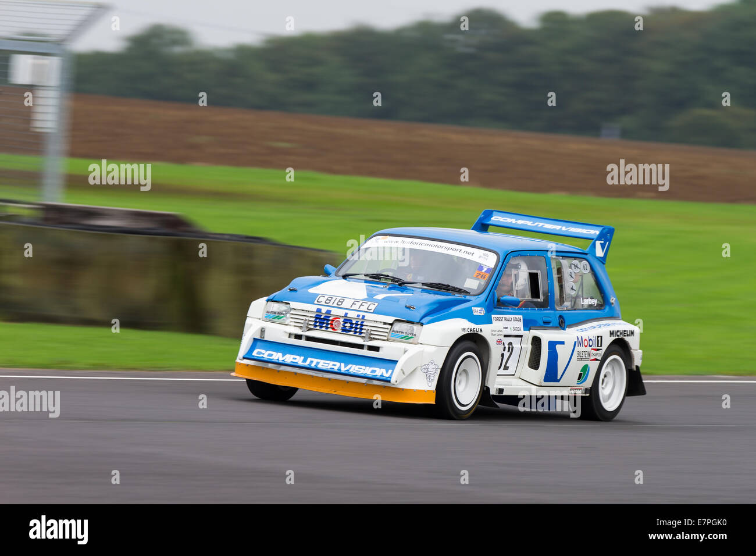Click the Mobil logo on the car's grille
The width and height of the screenshot is (756, 556).
coord(338,322)
